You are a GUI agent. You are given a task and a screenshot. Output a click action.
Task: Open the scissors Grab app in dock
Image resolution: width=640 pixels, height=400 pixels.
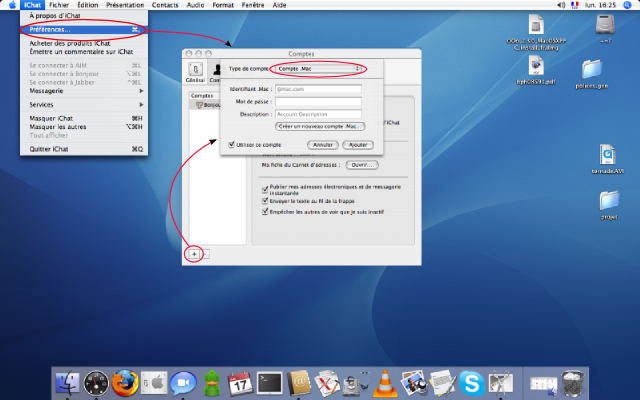coord(501,383)
